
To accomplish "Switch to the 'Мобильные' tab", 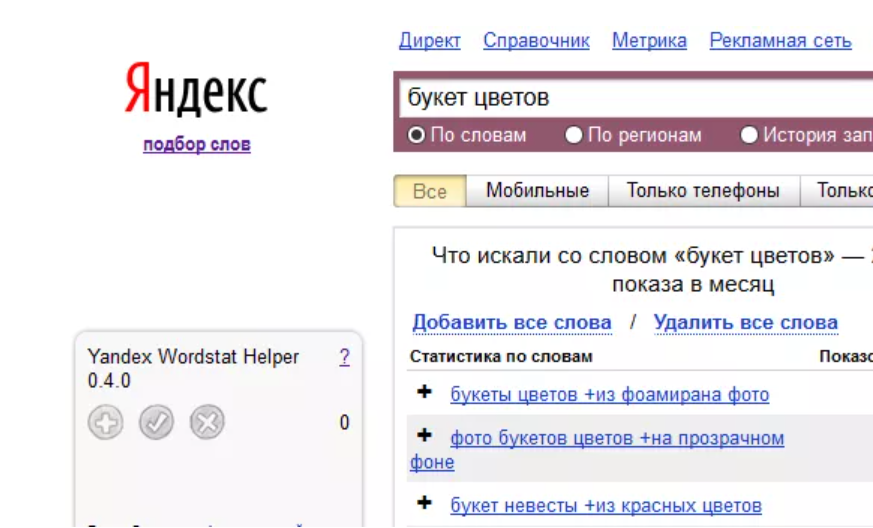I will 537,191.
